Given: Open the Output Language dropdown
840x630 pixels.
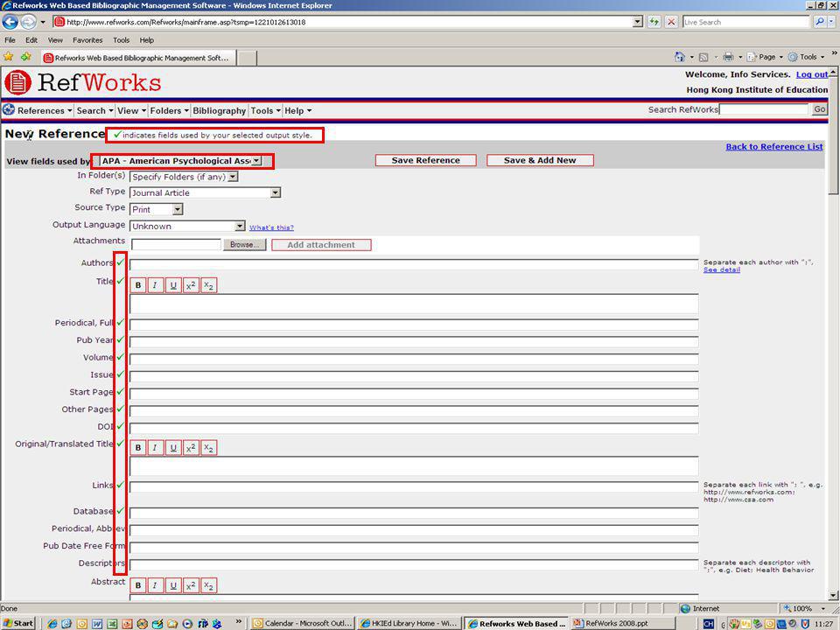Looking at the screenshot, I should (x=240, y=226).
